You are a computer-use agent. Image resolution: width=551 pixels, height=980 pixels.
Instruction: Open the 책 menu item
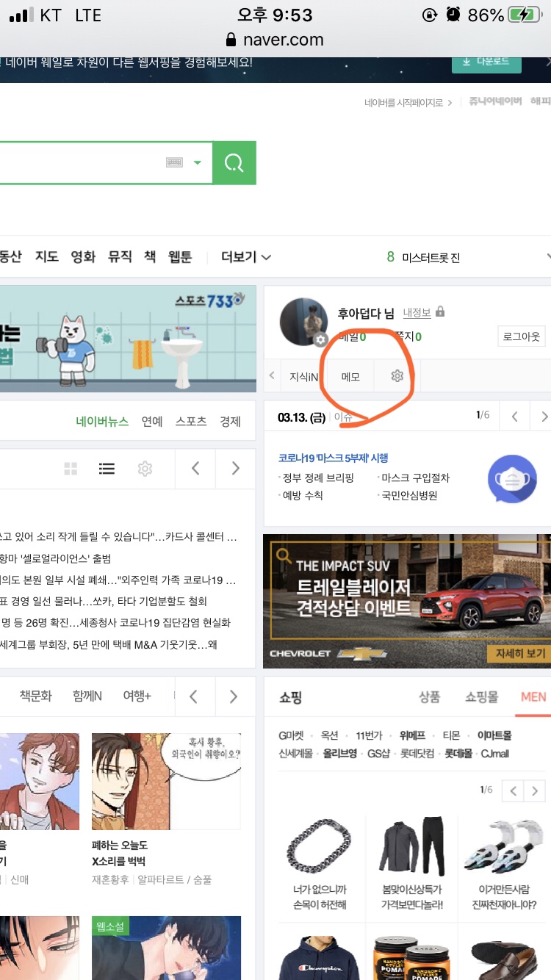(x=150, y=257)
